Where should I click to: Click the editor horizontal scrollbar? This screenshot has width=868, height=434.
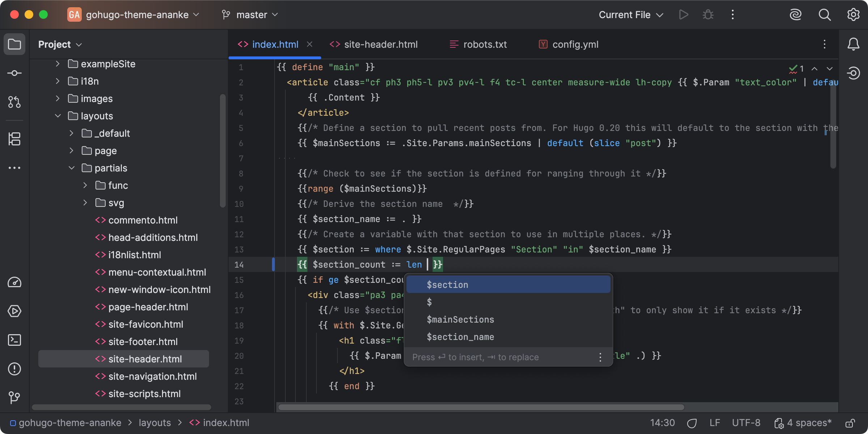click(x=481, y=407)
